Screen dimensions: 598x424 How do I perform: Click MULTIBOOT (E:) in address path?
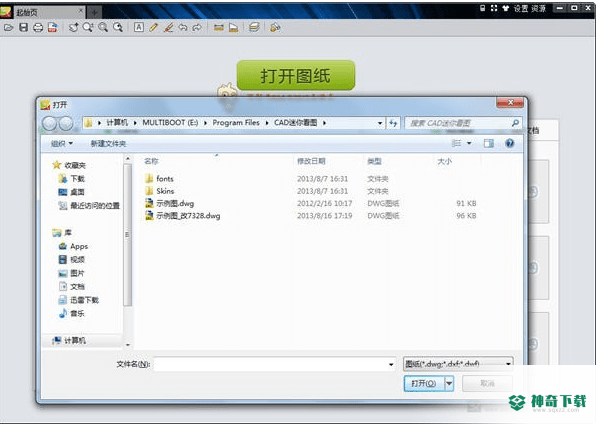pos(170,123)
